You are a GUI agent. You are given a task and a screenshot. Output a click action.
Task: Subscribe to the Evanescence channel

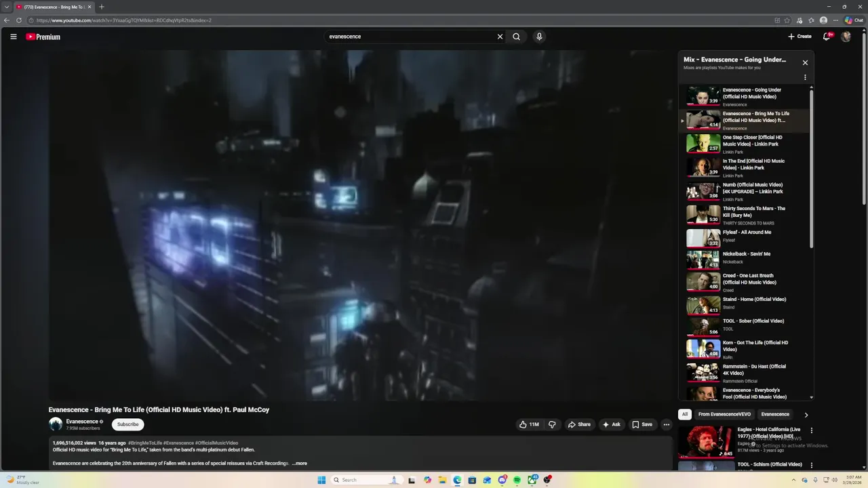coord(127,424)
